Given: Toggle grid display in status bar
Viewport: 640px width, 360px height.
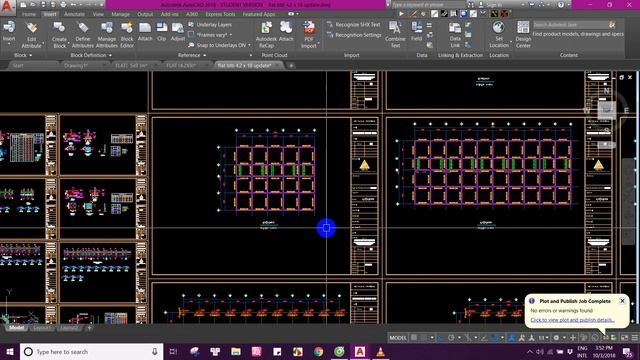Looking at the screenshot, I should (x=414, y=338).
